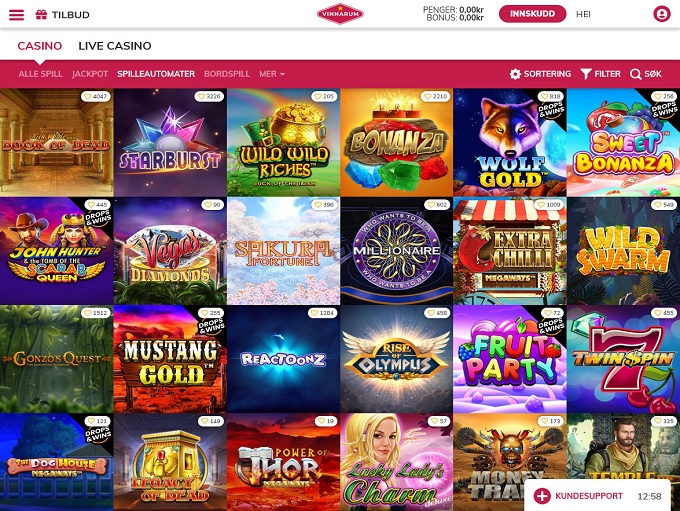
Task: Click the Søk magnifier
Action: tap(635, 74)
